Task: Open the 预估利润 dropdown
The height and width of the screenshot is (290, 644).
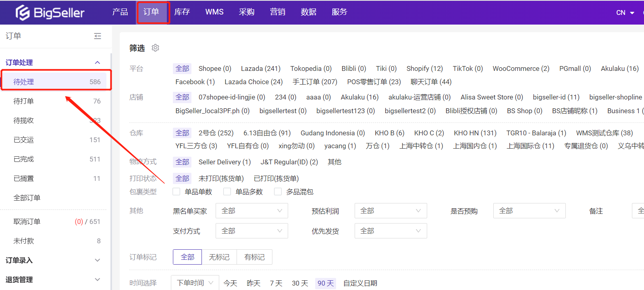Action: click(391, 211)
